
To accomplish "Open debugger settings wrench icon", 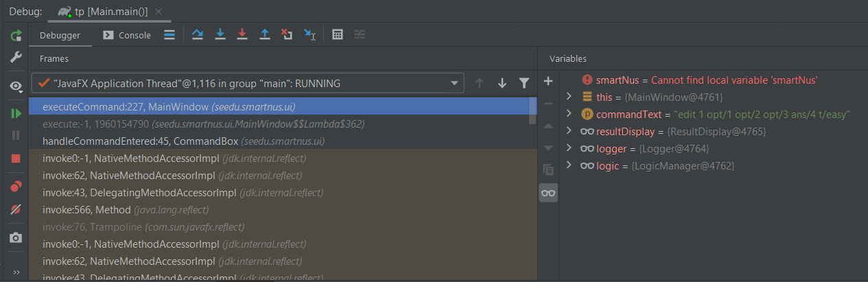I will (16, 57).
